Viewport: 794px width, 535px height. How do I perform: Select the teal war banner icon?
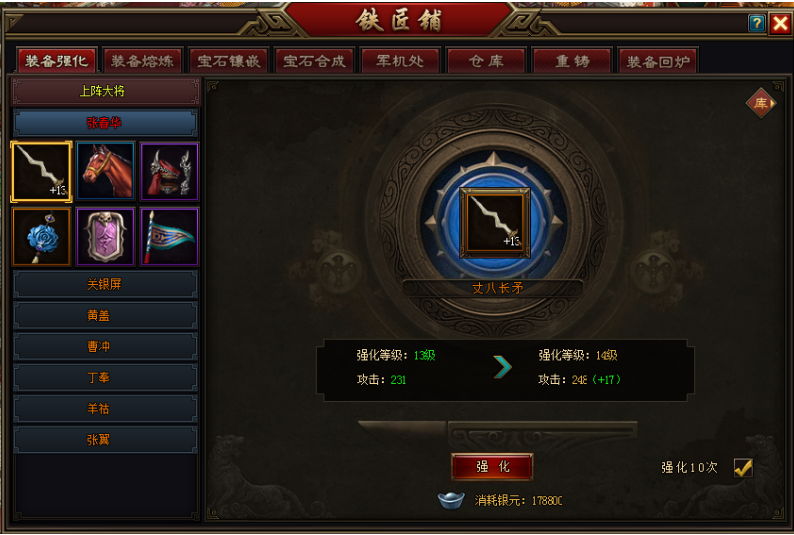click(170, 236)
